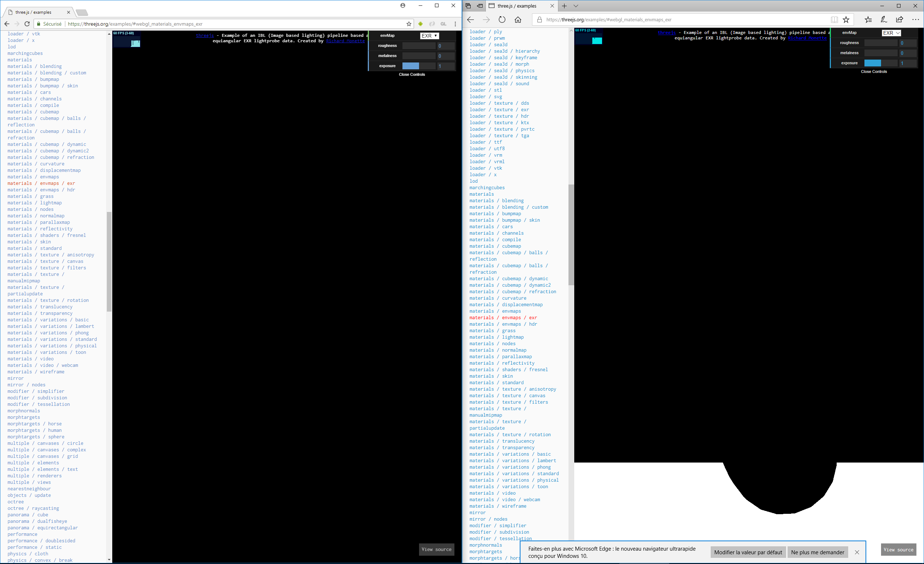Click the GL extension icon in Chrome toolbar

tap(444, 23)
